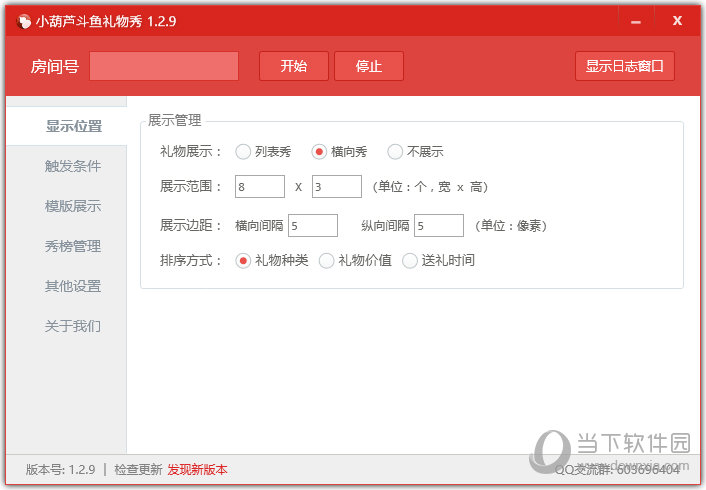Viewport: 706px width, 490px height.
Task: Click the 展示边距： label
Action: click(x=191, y=225)
